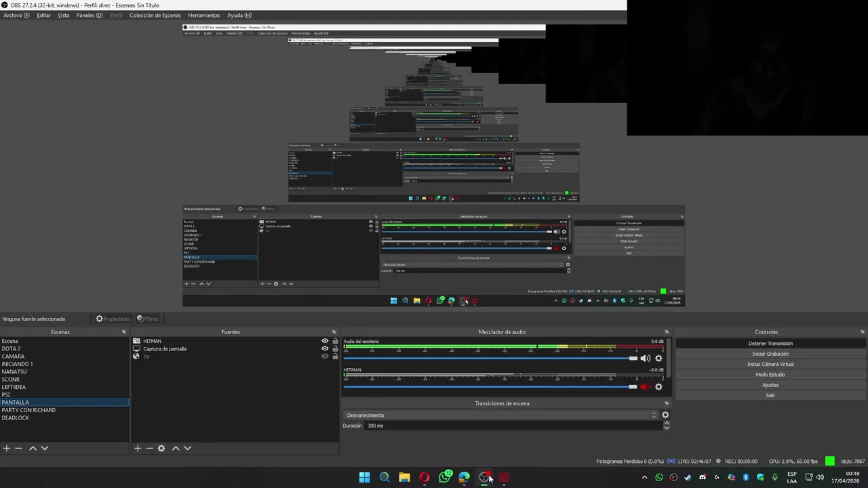
Task: Pop out the Escenas dock panel
Action: tap(123, 332)
